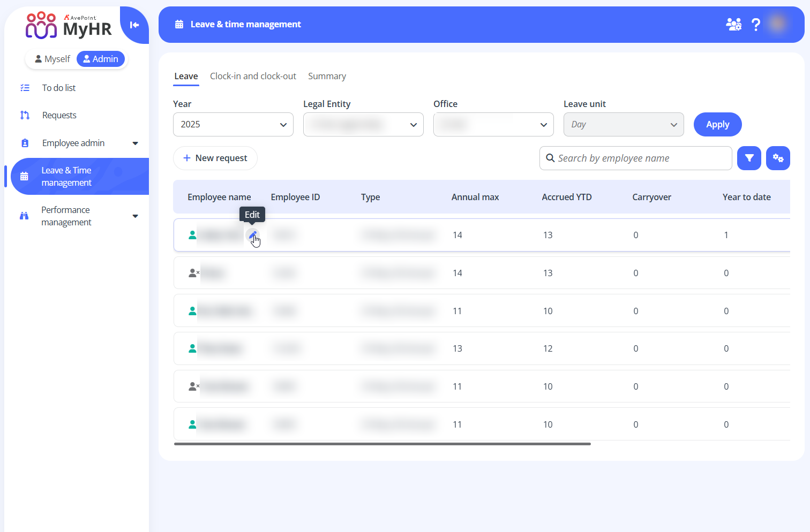Click the help question mark icon

755,25
